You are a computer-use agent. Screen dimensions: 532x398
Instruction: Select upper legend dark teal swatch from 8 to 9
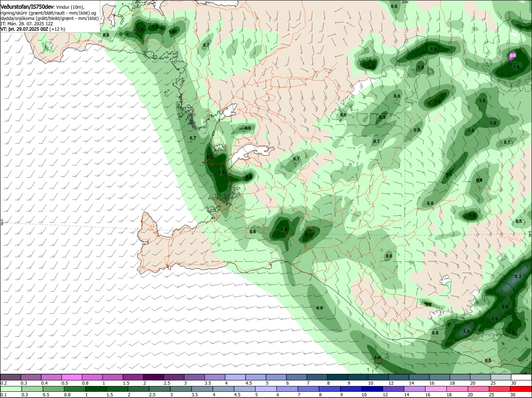pyautogui.click(x=337, y=377)
